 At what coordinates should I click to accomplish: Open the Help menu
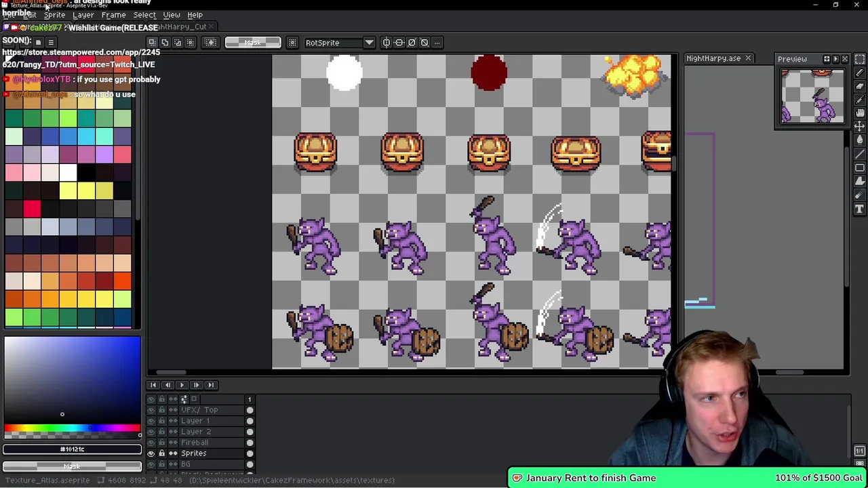(x=195, y=15)
